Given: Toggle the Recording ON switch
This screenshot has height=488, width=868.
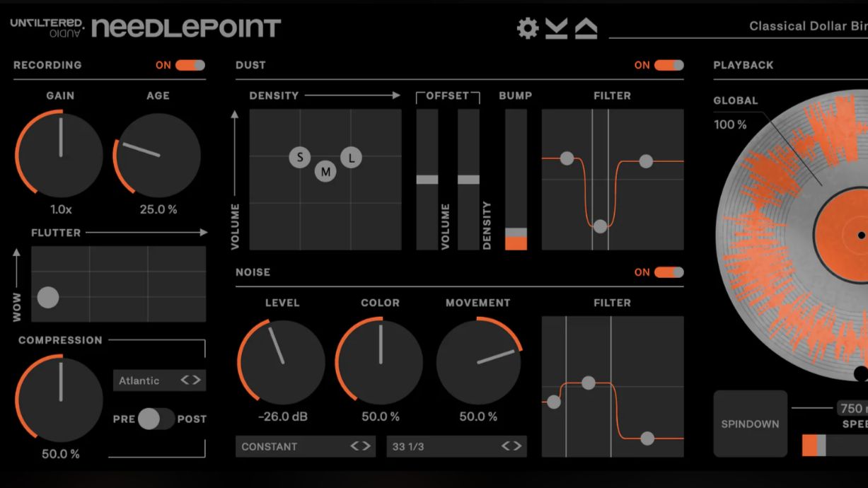Looking at the screenshot, I should click(x=190, y=65).
